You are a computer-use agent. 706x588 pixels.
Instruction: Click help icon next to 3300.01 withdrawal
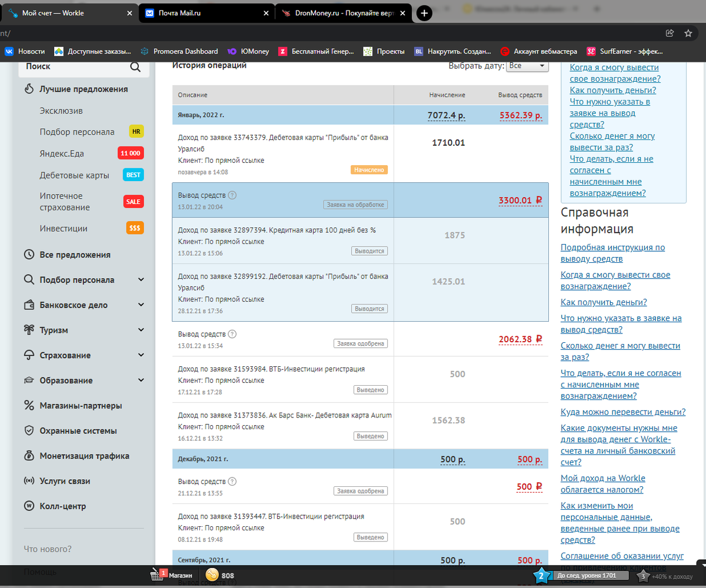click(232, 195)
